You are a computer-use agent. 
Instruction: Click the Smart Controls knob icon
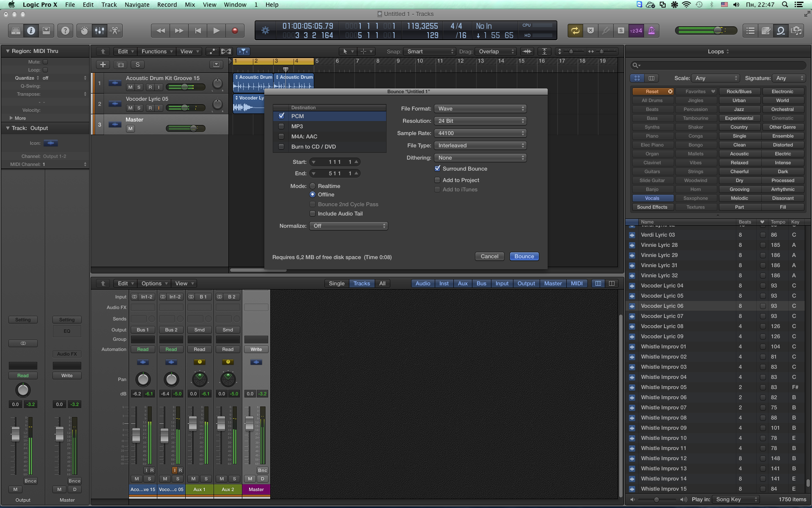point(84,30)
